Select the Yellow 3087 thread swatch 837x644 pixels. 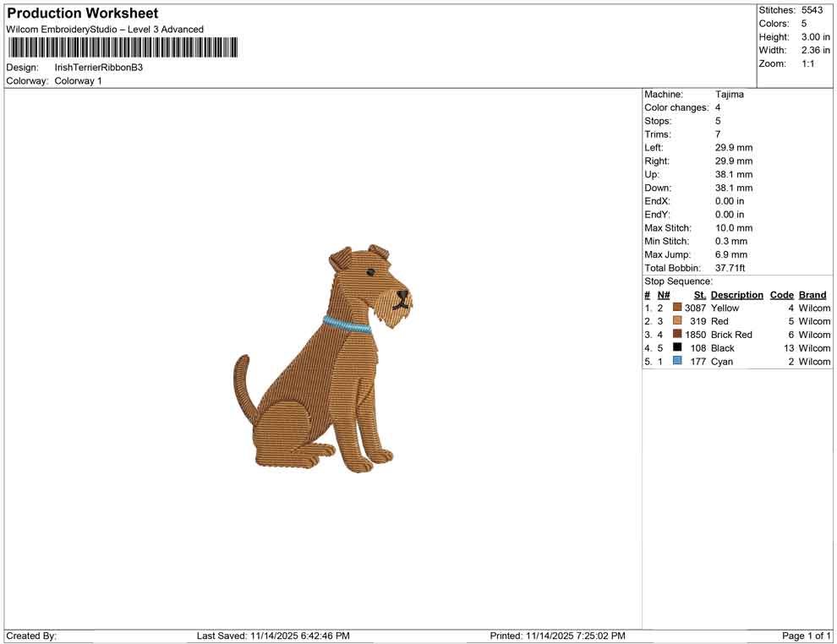[x=676, y=308]
